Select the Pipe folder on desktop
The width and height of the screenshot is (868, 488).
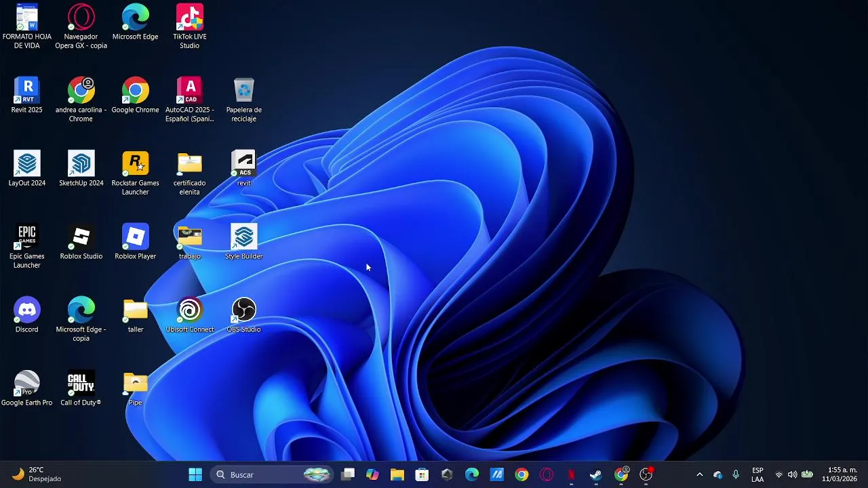[135, 388]
